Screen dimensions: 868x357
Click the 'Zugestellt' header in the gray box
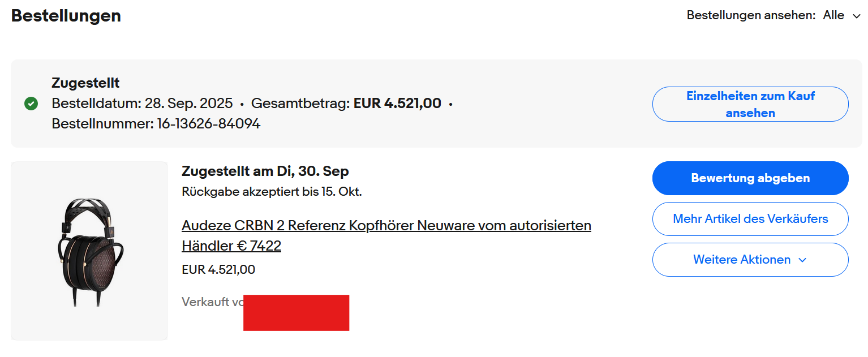coord(85,83)
